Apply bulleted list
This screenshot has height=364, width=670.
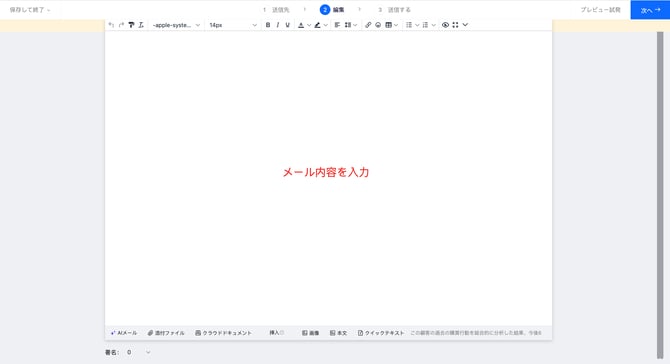409,25
